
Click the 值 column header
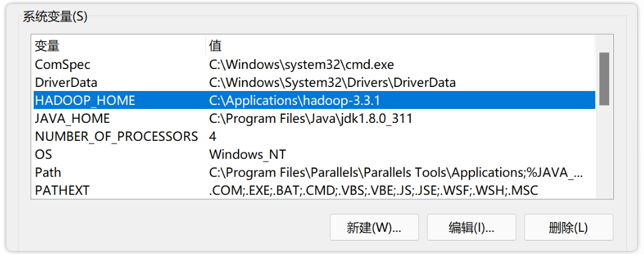coord(215,46)
